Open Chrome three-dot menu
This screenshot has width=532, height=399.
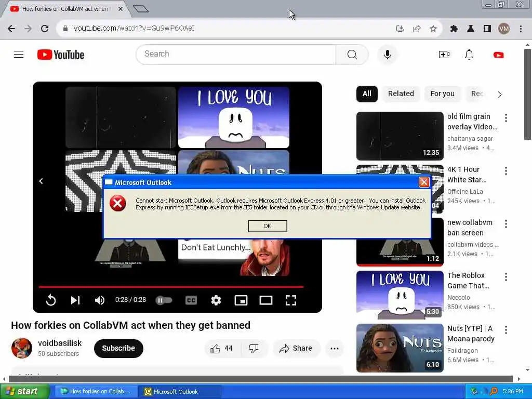[x=521, y=29]
